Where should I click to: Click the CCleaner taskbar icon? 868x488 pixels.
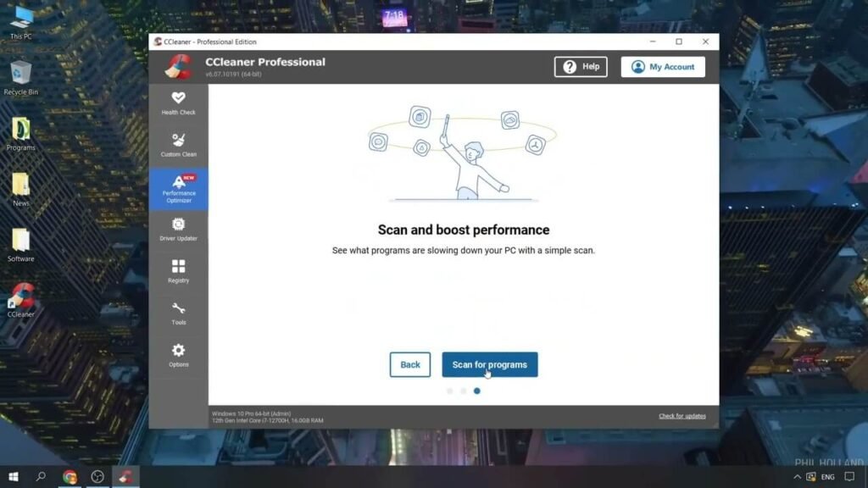pos(125,476)
